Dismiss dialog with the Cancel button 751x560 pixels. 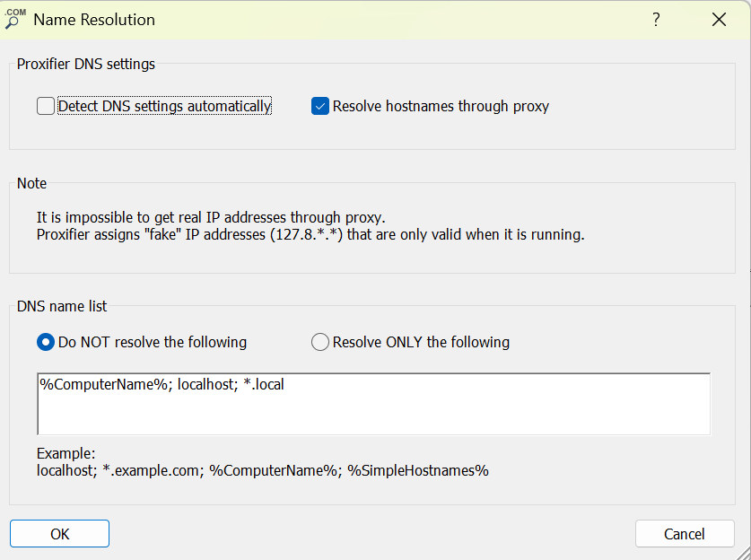685,534
